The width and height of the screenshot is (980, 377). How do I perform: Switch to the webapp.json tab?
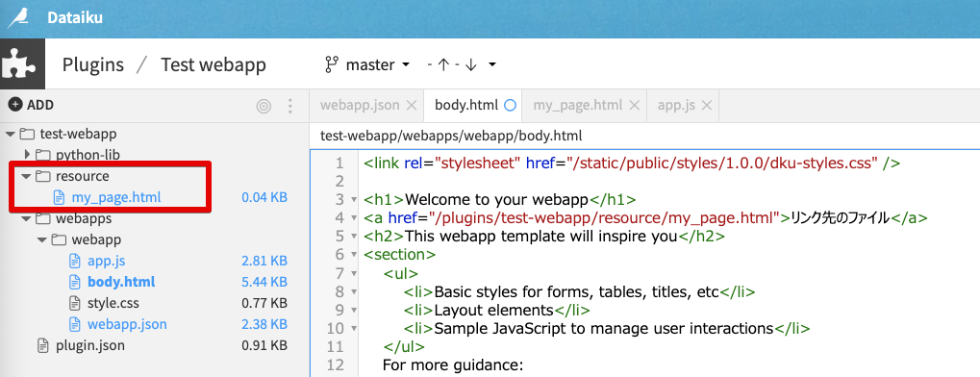pos(360,105)
